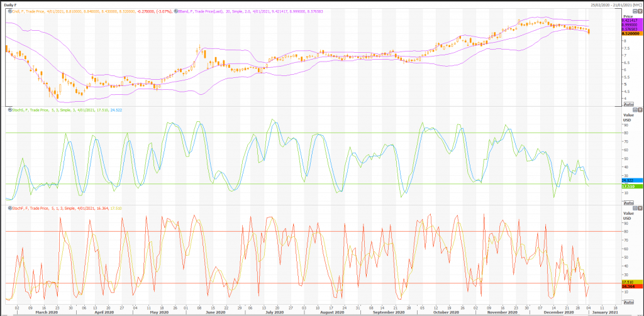
Task: Click the orange 8.520000 last price tag
Action: click(x=631, y=33)
